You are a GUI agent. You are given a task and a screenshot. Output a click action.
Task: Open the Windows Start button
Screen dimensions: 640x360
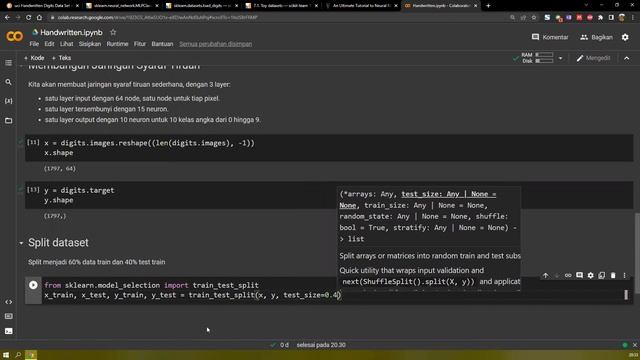[6, 355]
